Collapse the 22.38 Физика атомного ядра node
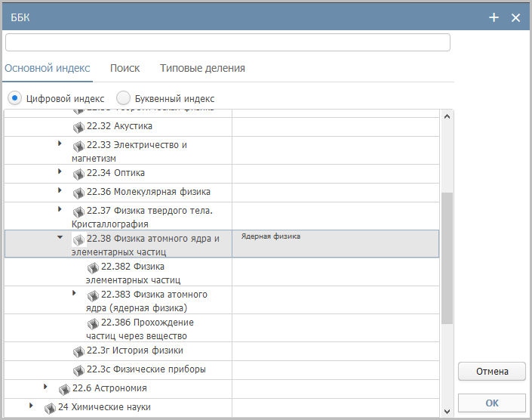The width and height of the screenshot is (532, 420). click(x=60, y=237)
